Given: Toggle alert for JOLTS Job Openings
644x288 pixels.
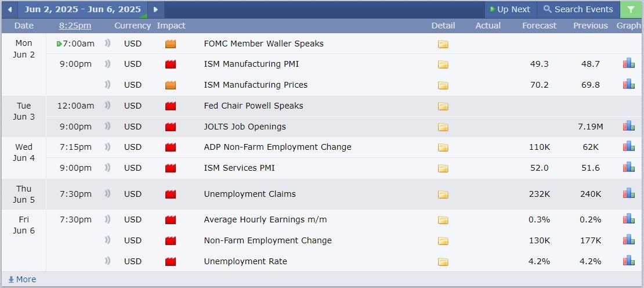Looking at the screenshot, I should [x=107, y=126].
